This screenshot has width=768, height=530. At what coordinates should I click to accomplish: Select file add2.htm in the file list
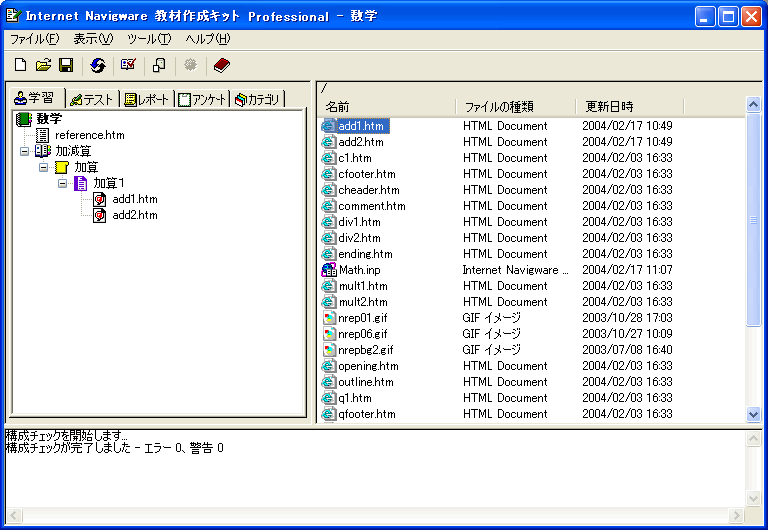click(361, 142)
